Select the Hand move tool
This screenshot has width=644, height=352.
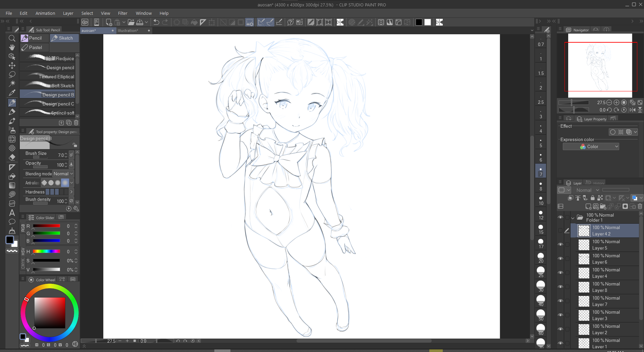tap(12, 47)
